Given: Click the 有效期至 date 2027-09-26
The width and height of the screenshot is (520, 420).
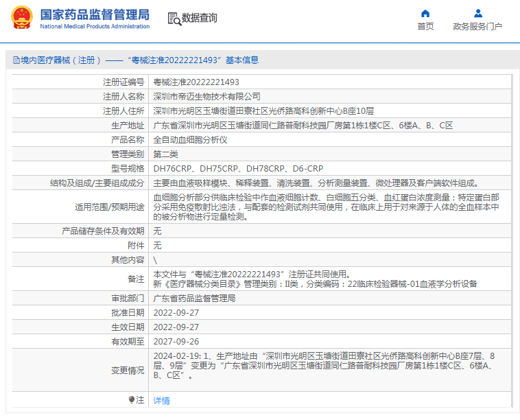Looking at the screenshot, I should (176, 341).
